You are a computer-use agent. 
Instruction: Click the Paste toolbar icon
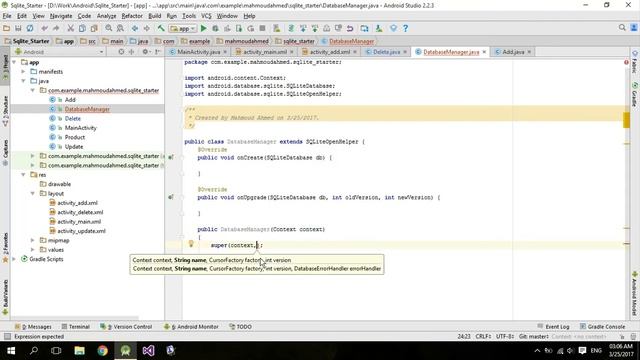click(94, 28)
